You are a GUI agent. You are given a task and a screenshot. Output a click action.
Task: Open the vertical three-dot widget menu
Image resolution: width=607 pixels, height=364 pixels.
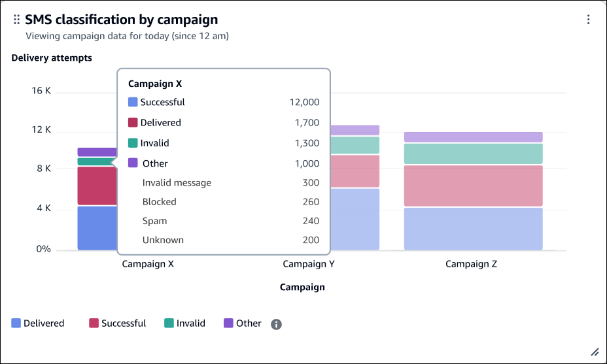point(589,20)
